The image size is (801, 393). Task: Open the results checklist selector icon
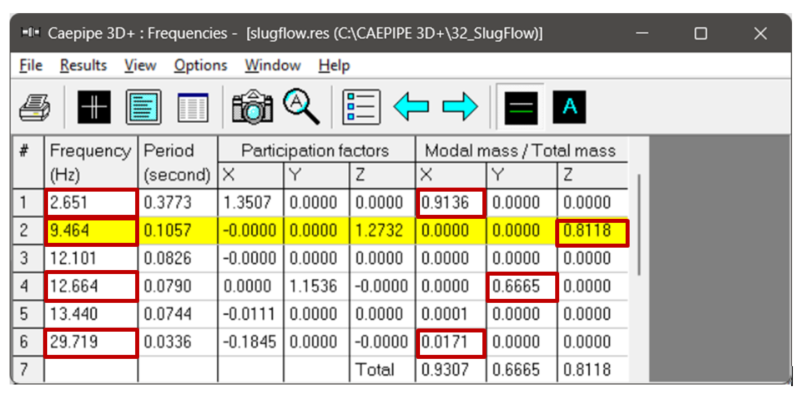coord(362,107)
